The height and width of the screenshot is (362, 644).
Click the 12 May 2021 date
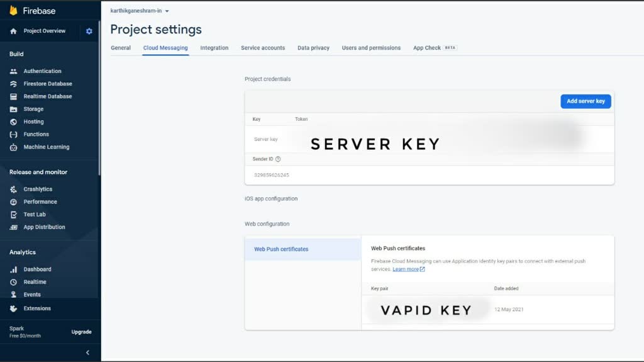[x=509, y=310]
